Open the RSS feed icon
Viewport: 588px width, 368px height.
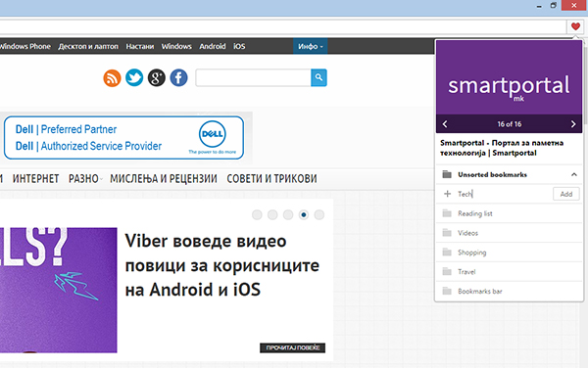(112, 78)
